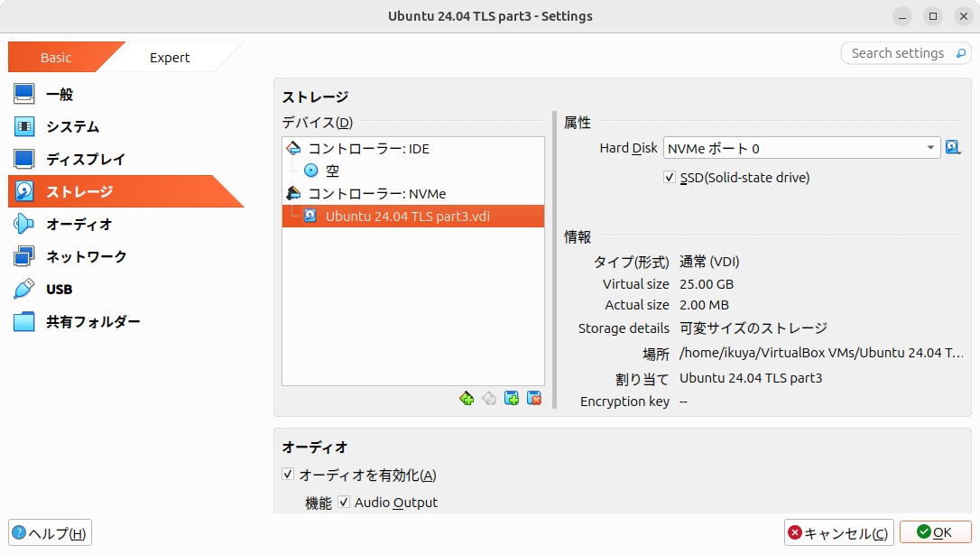
Task: Open the 共有フォルダー folder icon
Action: click(23, 321)
